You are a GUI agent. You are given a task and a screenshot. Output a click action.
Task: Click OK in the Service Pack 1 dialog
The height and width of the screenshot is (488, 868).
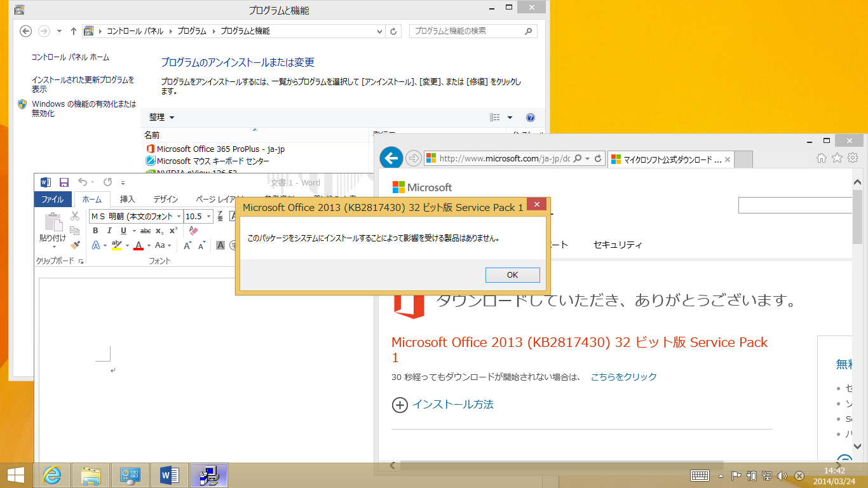coord(512,274)
